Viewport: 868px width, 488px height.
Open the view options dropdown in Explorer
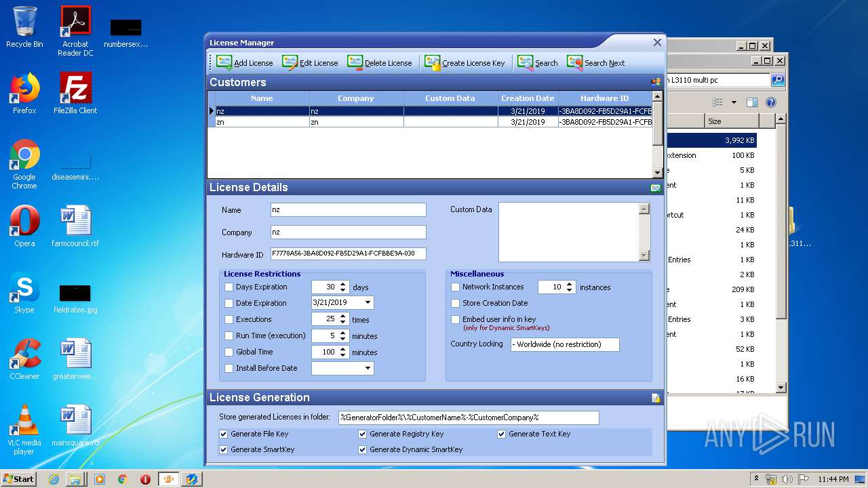[734, 102]
